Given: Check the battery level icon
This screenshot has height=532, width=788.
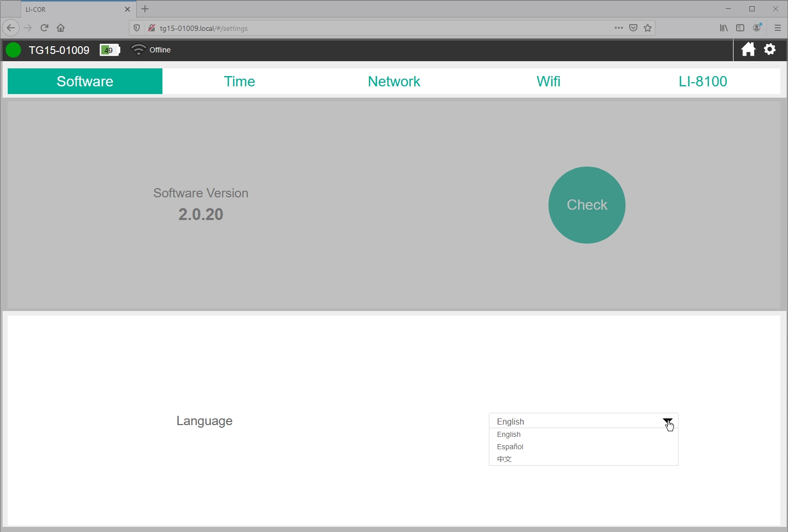Looking at the screenshot, I should click(x=110, y=50).
